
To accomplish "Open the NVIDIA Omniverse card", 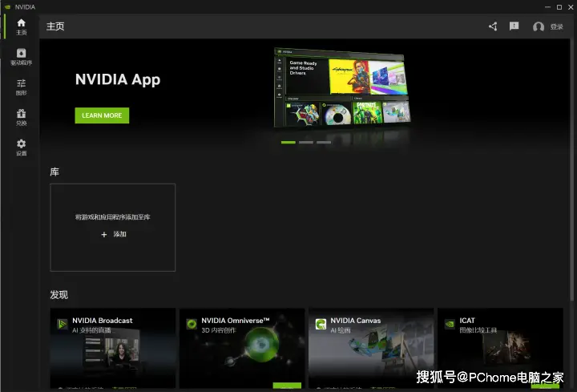I will pyautogui.click(x=242, y=348).
